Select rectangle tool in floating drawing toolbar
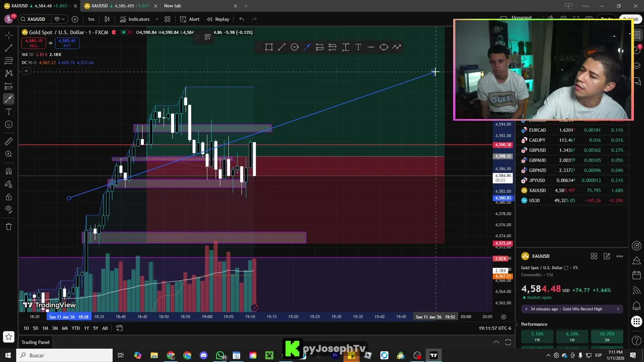The image size is (644, 362). [x=269, y=47]
